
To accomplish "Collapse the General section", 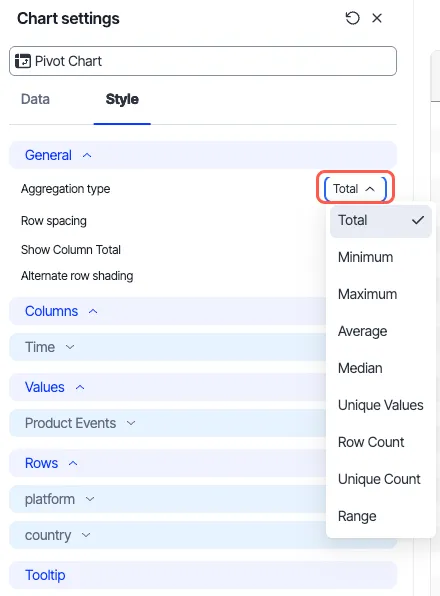I will tap(87, 155).
